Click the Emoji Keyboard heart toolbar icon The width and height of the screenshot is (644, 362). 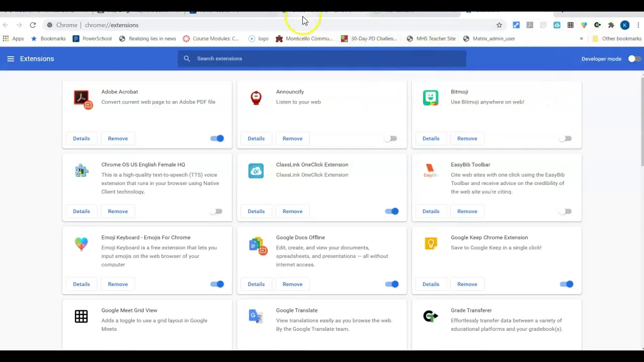(584, 25)
